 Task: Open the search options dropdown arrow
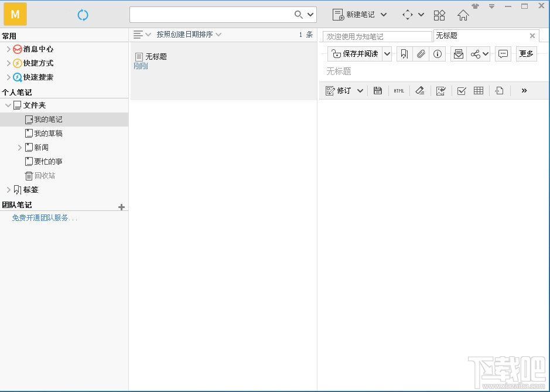point(310,15)
